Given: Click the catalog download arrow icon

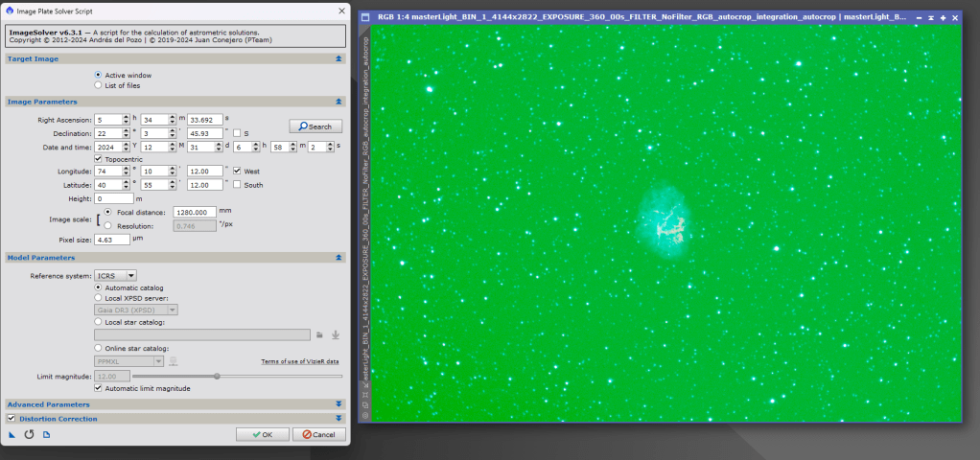Looking at the screenshot, I should (336, 334).
